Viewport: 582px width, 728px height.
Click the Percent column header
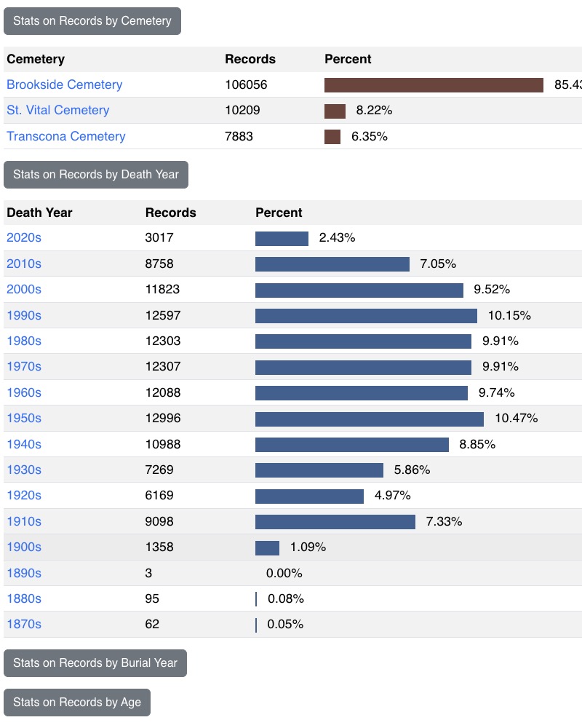[x=349, y=59]
